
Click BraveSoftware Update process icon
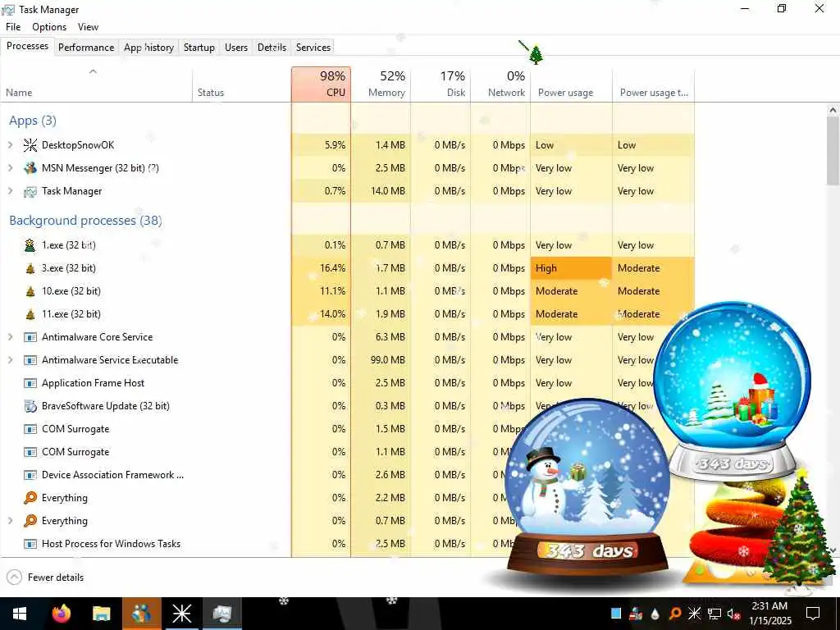pyautogui.click(x=30, y=406)
